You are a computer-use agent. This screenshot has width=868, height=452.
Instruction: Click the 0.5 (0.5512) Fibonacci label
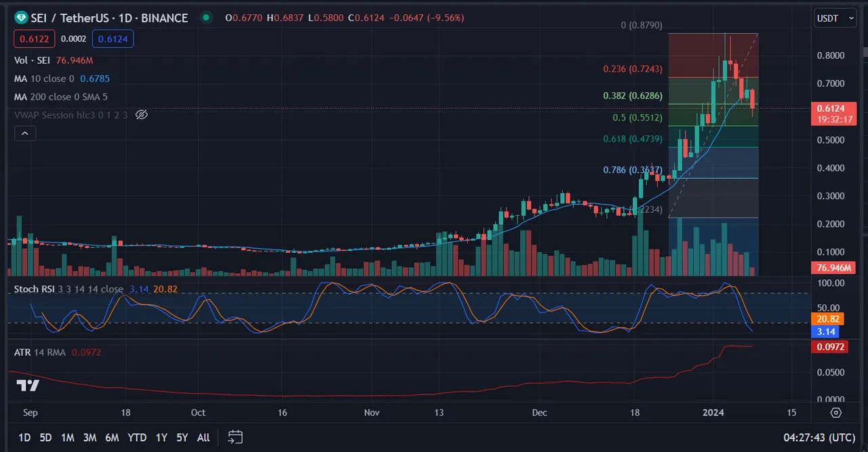(637, 117)
